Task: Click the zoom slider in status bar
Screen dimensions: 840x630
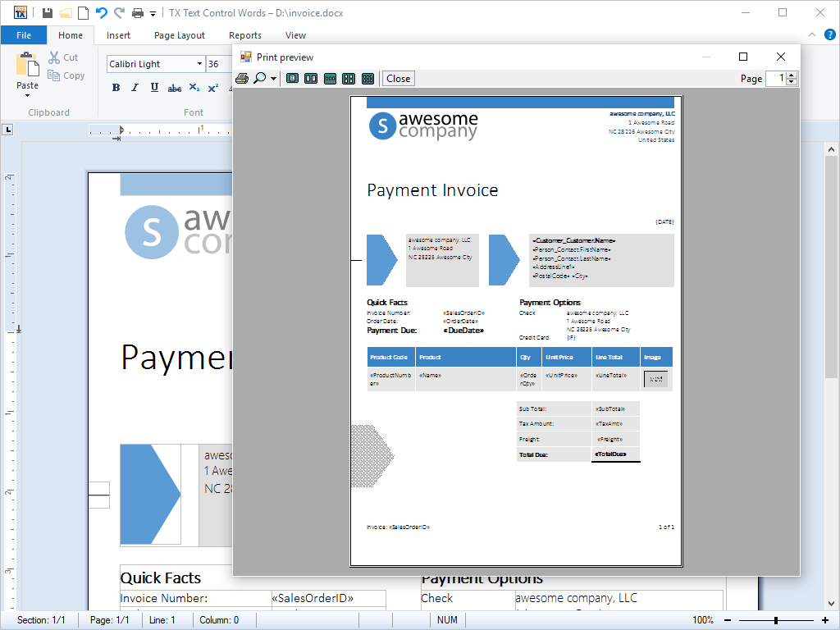Action: [x=775, y=620]
